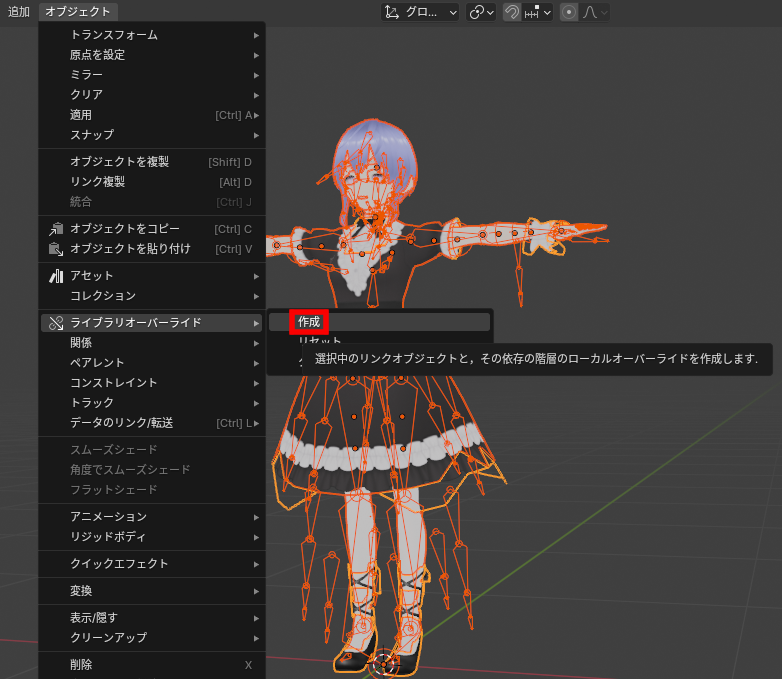The height and width of the screenshot is (679, 782).
Task: Click ライブラリオーバーライド link icon
Action: tap(56, 323)
